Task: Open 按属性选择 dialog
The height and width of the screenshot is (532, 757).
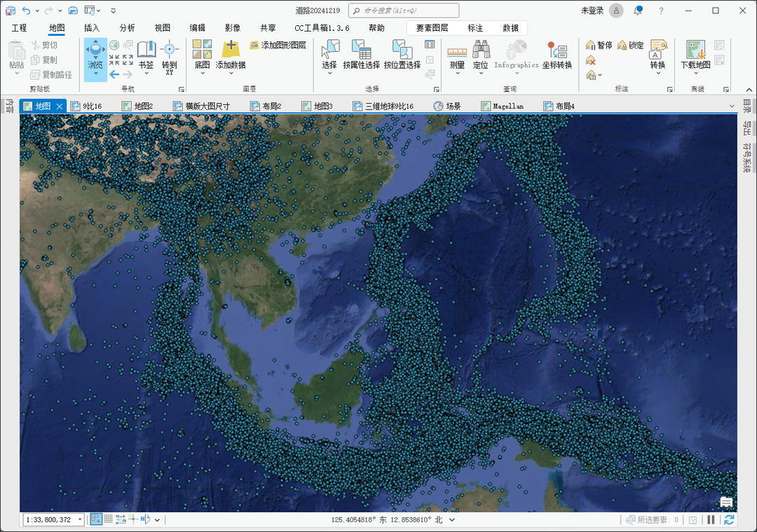Action: (362, 54)
